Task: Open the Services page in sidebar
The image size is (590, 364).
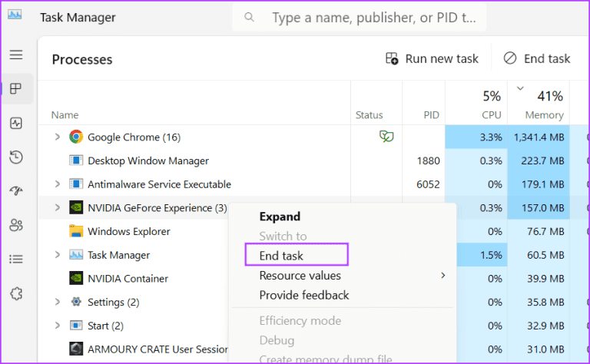Action: point(16,293)
